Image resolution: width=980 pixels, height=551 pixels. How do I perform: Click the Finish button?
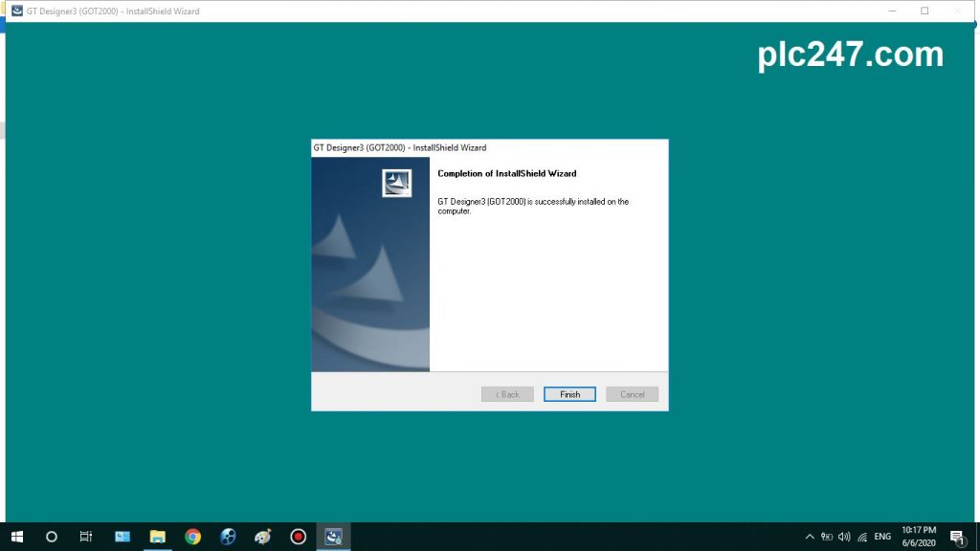[x=569, y=394]
